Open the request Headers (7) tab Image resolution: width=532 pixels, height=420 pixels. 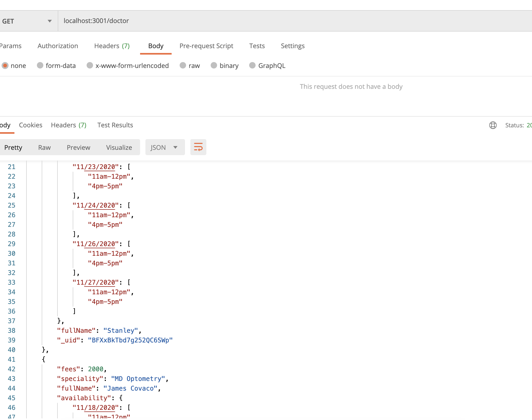(112, 46)
